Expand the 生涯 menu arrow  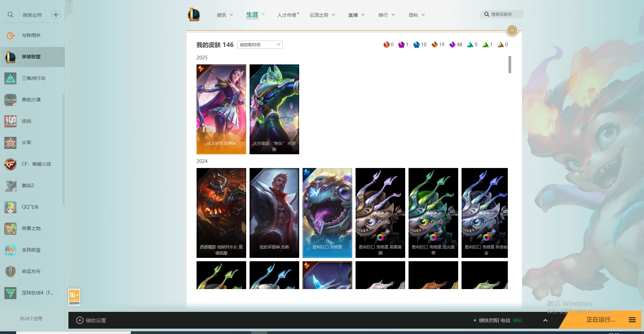[263, 14]
